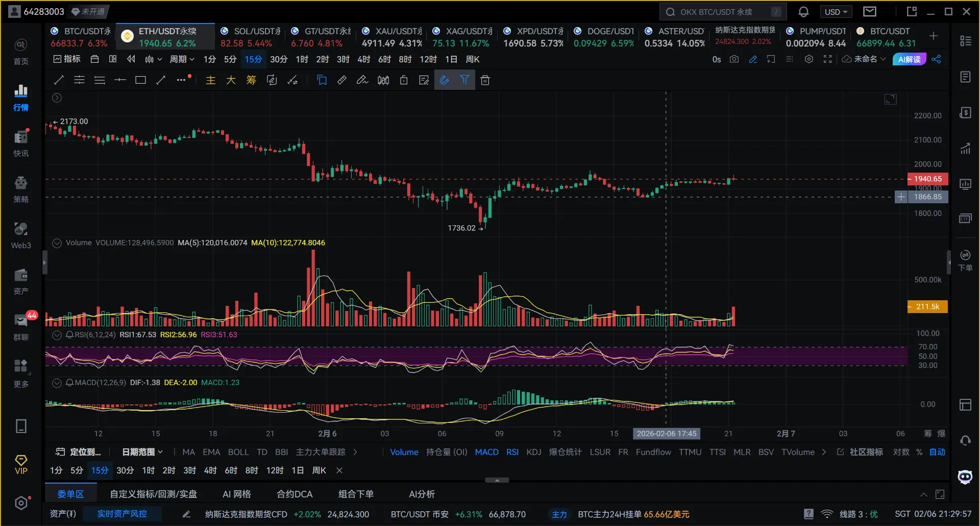
Task: Open the AI 网格 bottom tab
Action: pyautogui.click(x=237, y=494)
